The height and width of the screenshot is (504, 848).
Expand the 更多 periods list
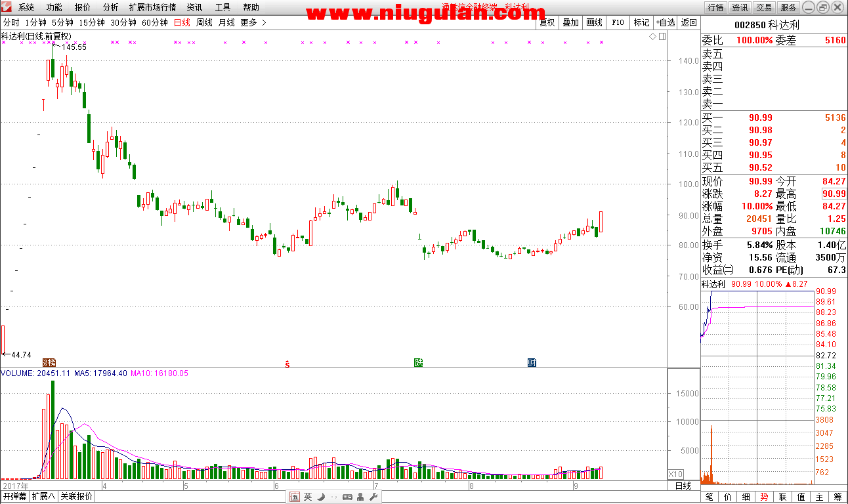[253, 22]
